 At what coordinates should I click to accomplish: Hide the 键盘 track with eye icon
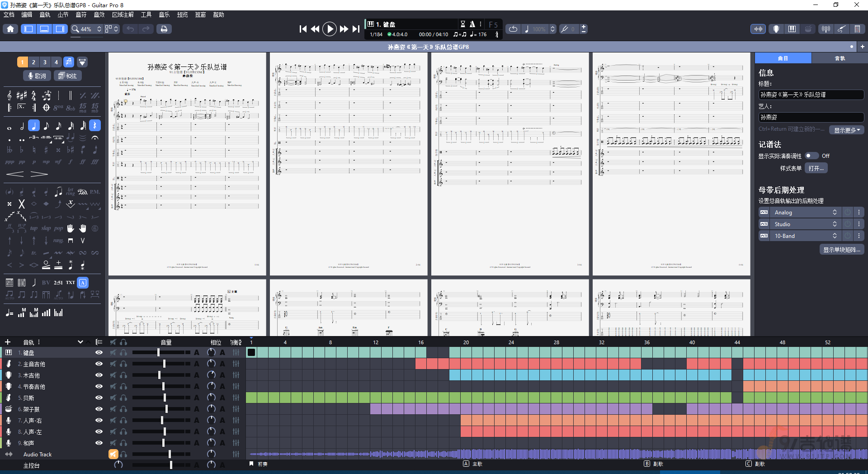point(99,352)
